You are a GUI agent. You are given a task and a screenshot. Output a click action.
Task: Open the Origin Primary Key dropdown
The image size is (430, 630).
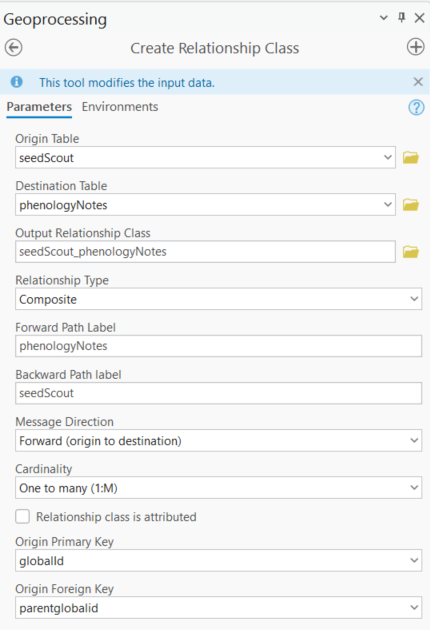(x=219, y=560)
